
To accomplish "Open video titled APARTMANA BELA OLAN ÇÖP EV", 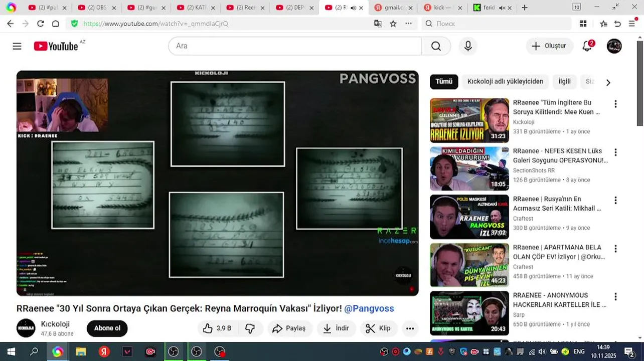I will pyautogui.click(x=559, y=252).
